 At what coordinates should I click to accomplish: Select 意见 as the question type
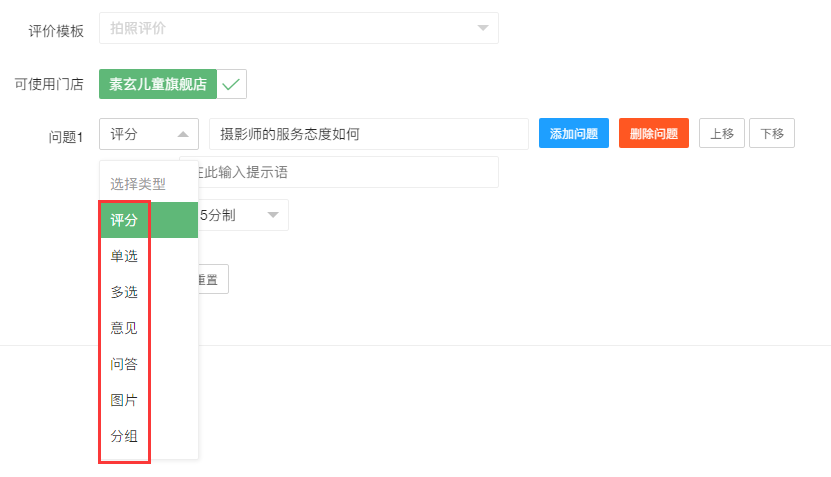point(125,328)
